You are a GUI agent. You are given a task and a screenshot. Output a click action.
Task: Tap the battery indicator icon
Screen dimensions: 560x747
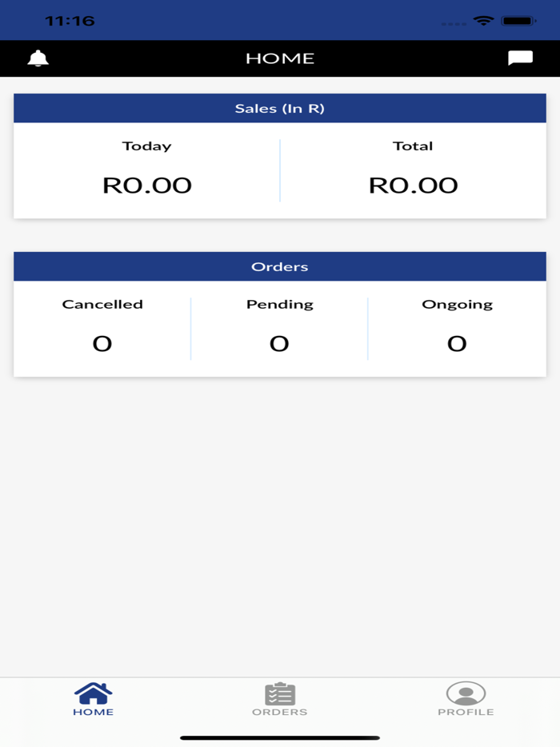(517, 20)
